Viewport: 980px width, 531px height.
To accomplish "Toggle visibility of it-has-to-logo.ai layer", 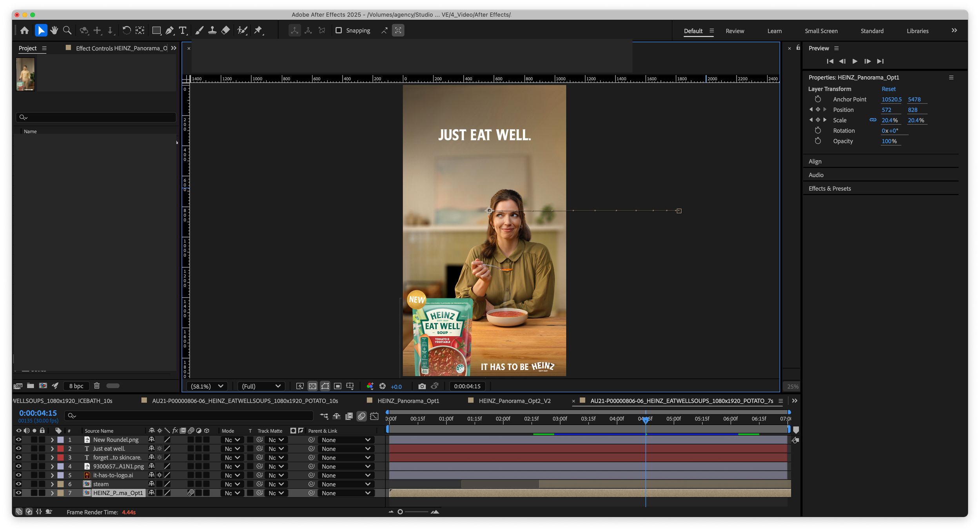I will [18, 475].
